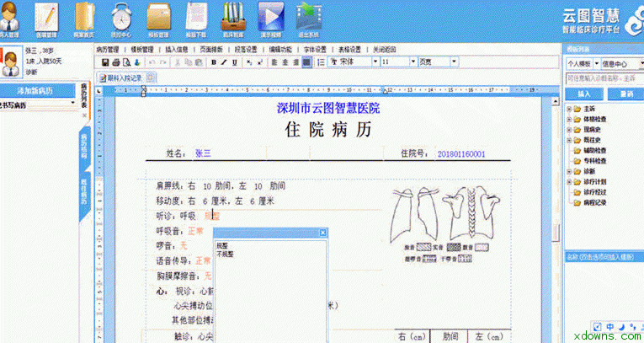The image size is (644, 343).
Task: Click the right margin marker on ruler
Action: 386,90
